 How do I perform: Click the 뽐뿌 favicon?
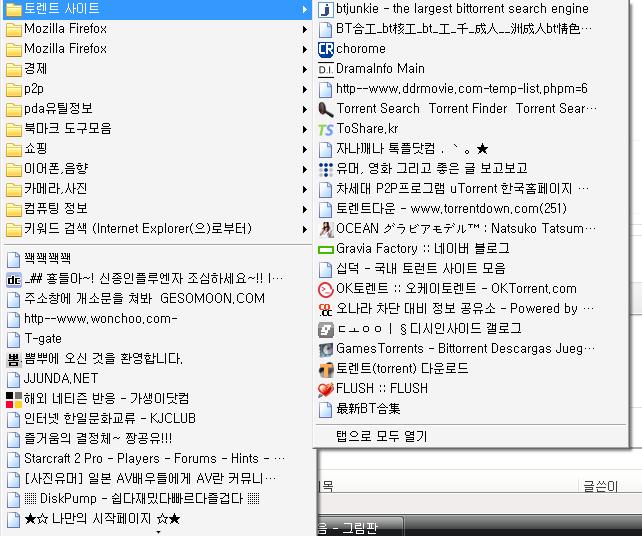14,360
